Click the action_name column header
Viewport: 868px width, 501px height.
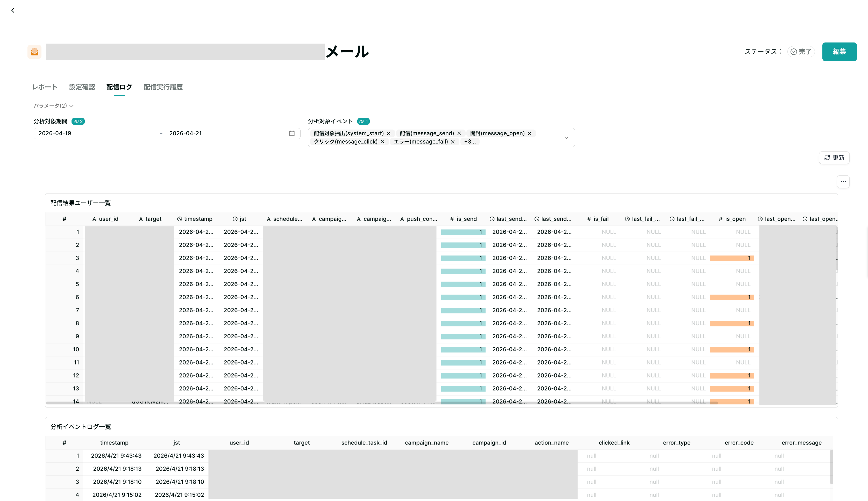tap(551, 442)
